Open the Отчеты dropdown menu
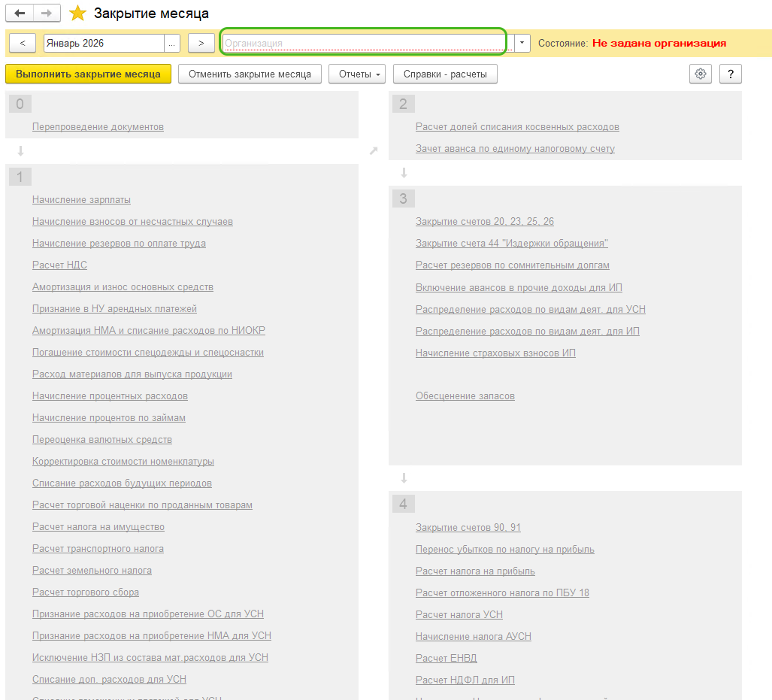This screenshot has width=772, height=700. 357,74
